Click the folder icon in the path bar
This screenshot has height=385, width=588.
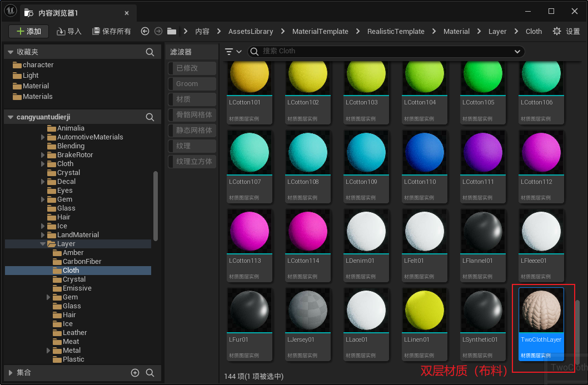[x=172, y=32]
